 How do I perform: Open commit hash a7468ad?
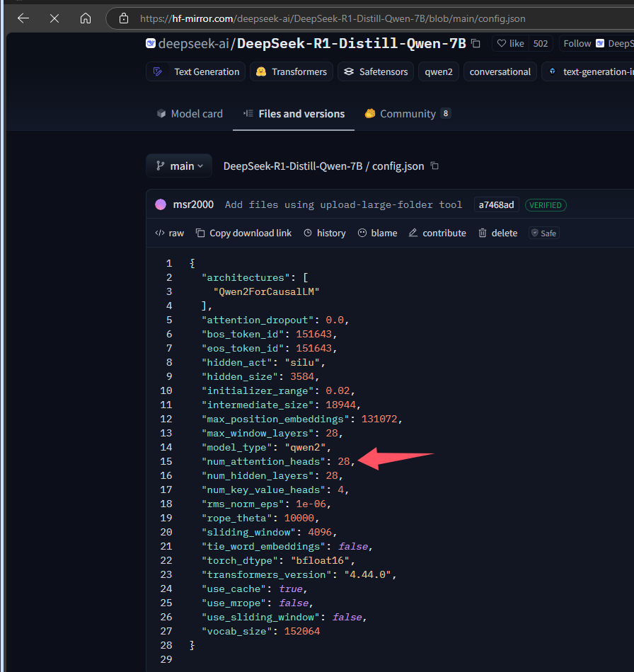tap(497, 205)
